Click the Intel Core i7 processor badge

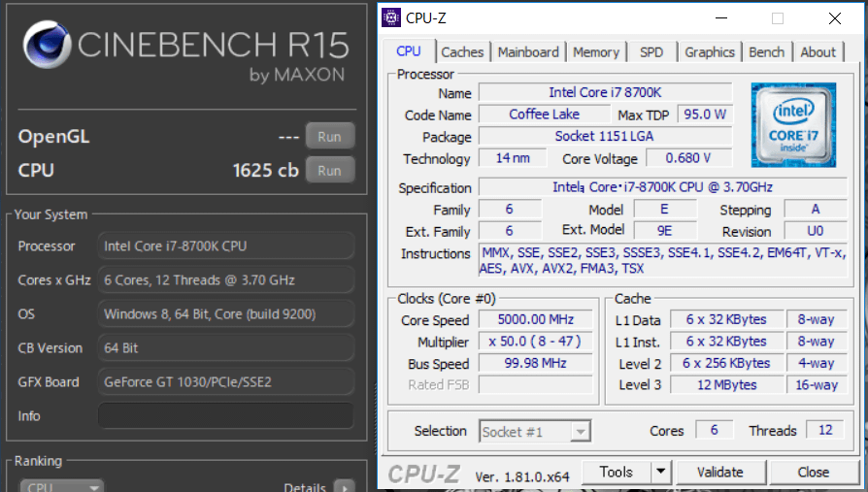[793, 124]
